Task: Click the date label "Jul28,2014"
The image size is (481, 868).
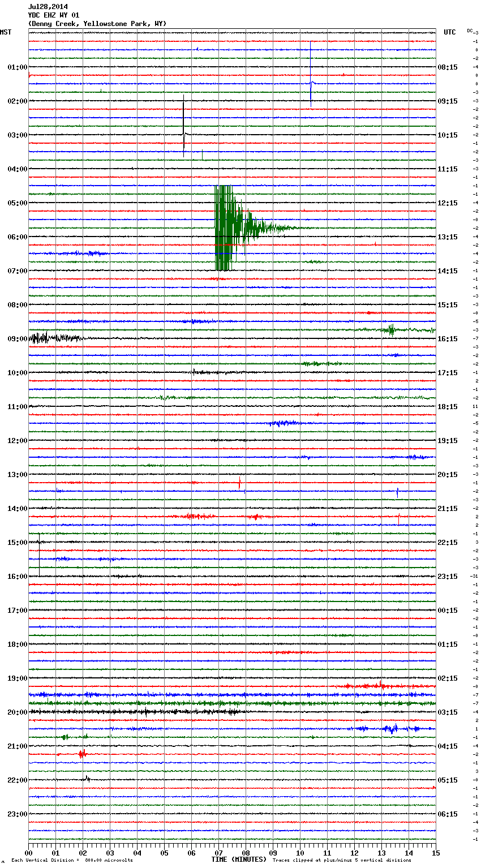Action: (48, 7)
